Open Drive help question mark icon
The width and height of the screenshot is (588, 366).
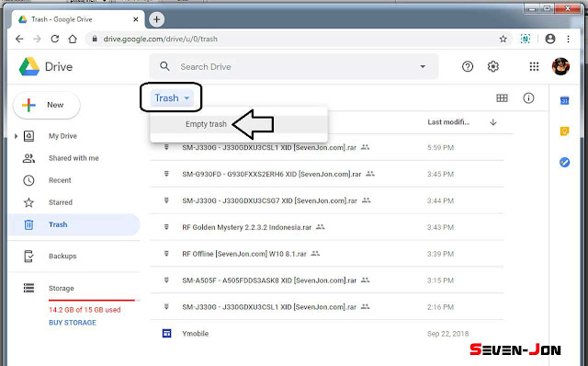(468, 66)
